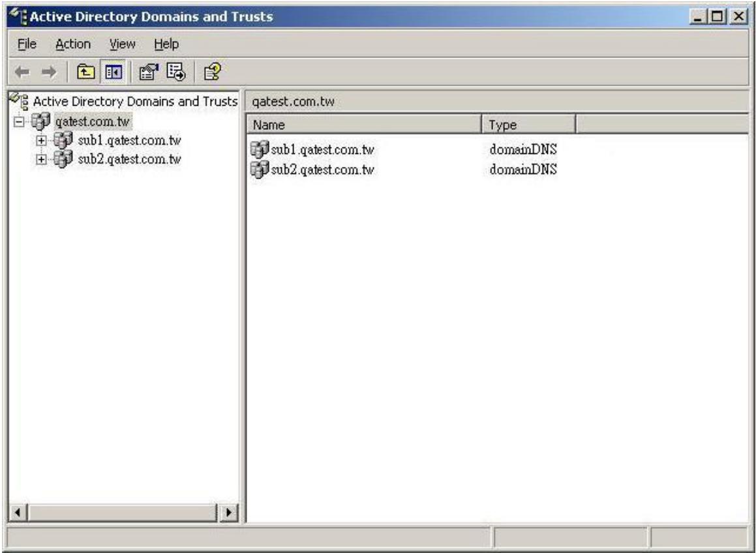Click the sub2.qatest.com.tw tree domain icon

click(x=63, y=158)
